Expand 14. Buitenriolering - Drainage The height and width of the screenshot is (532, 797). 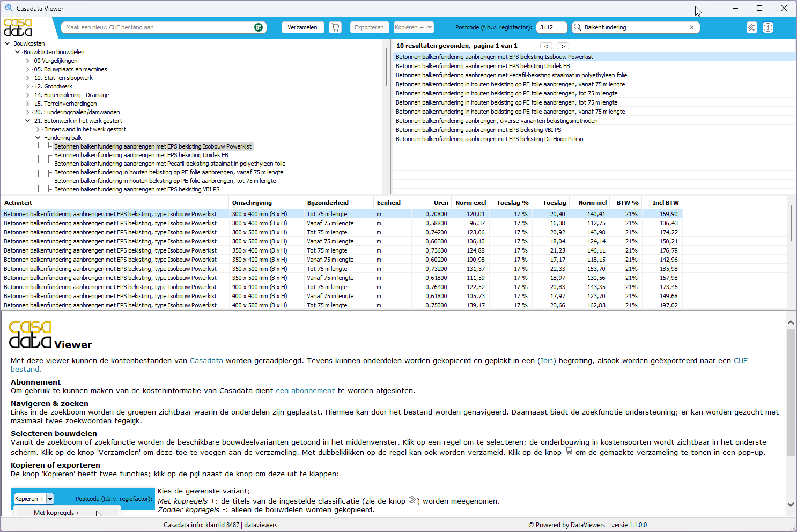pyautogui.click(x=28, y=95)
